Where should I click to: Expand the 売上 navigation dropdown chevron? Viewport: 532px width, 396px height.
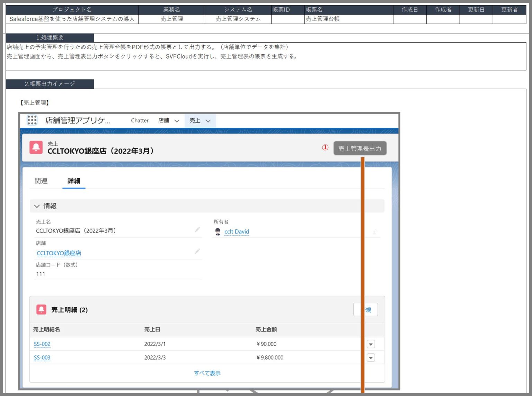208,121
